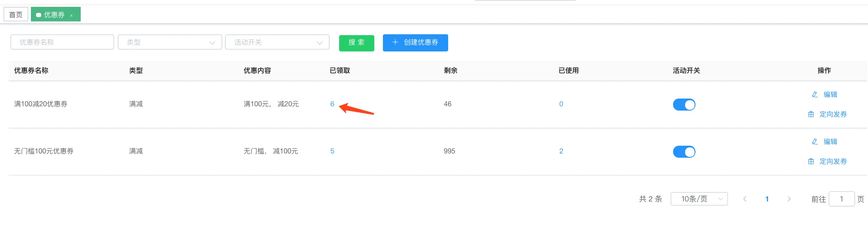Click the plus icon on 创建优惠券
Image resolution: width=868 pixels, height=228 pixels.
(395, 42)
